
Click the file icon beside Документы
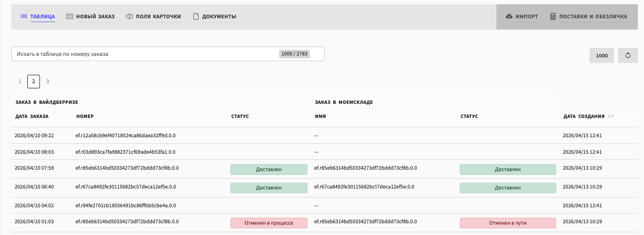pyautogui.click(x=196, y=16)
